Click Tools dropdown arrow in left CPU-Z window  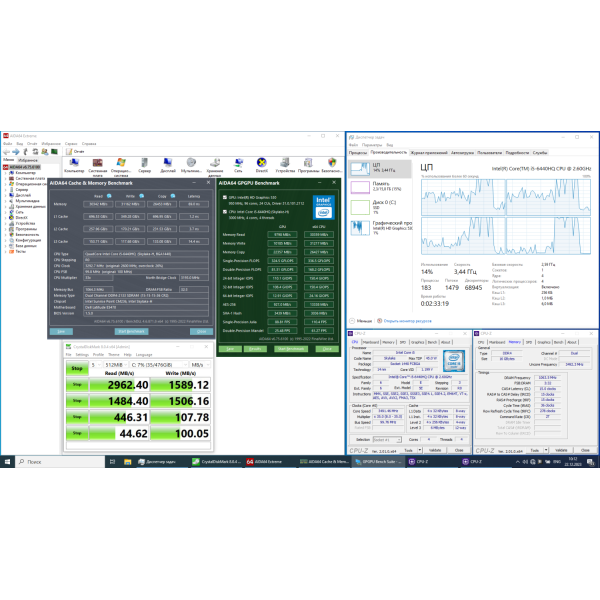click(420, 450)
